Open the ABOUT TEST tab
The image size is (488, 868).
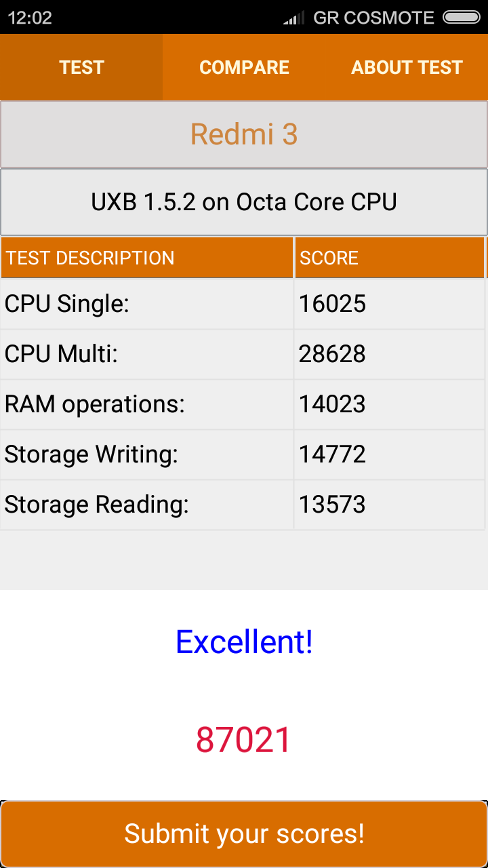407,67
